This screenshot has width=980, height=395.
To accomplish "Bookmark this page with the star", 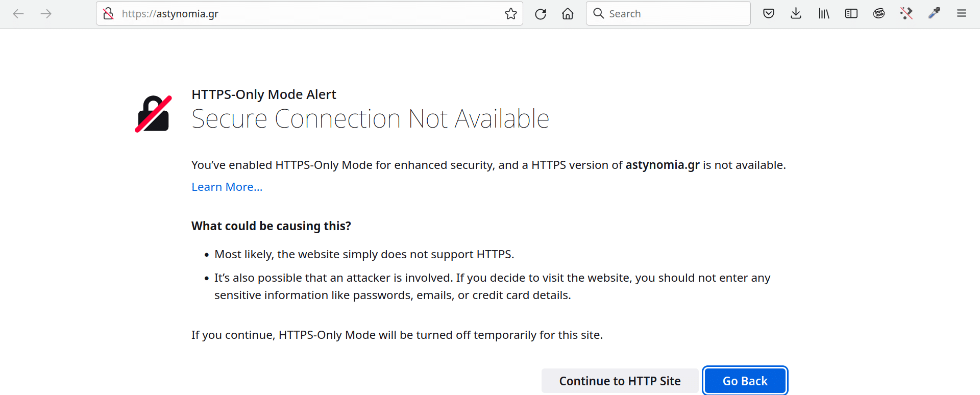I will (x=511, y=14).
